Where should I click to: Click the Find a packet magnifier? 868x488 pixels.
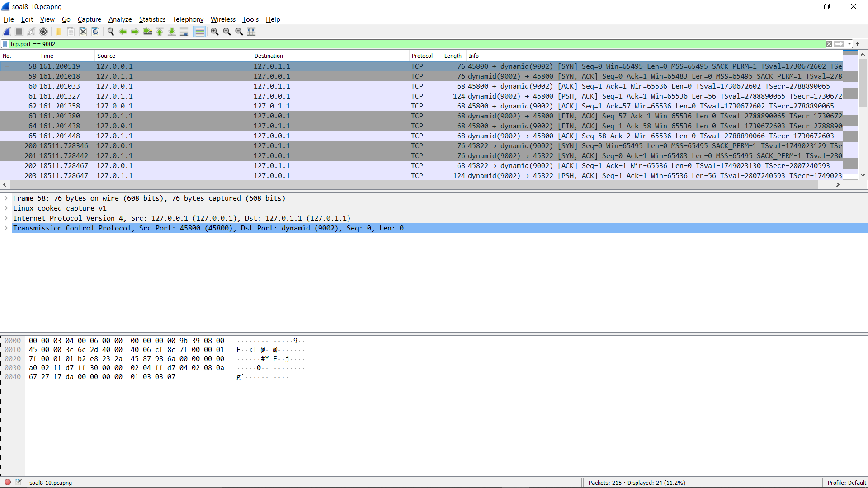point(111,32)
